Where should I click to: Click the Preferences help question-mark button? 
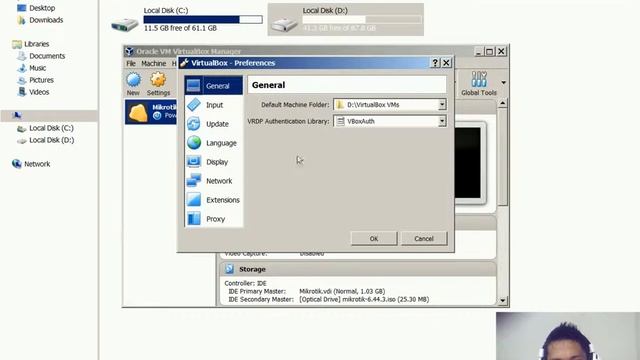click(x=435, y=63)
